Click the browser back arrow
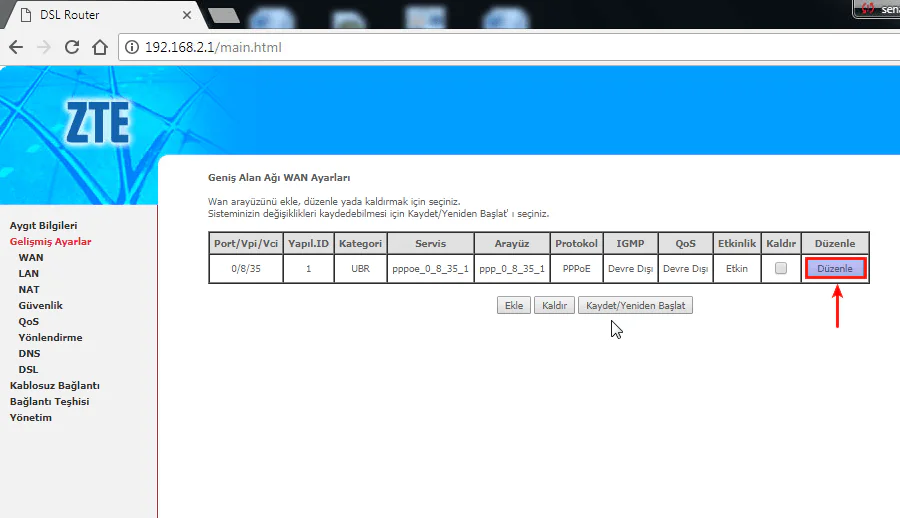The width and height of the screenshot is (900, 518). 16,47
